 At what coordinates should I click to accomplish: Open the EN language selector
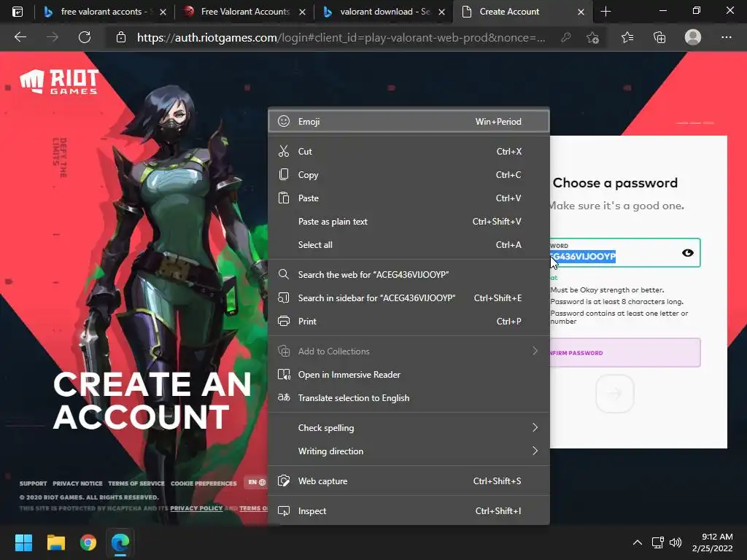click(256, 482)
